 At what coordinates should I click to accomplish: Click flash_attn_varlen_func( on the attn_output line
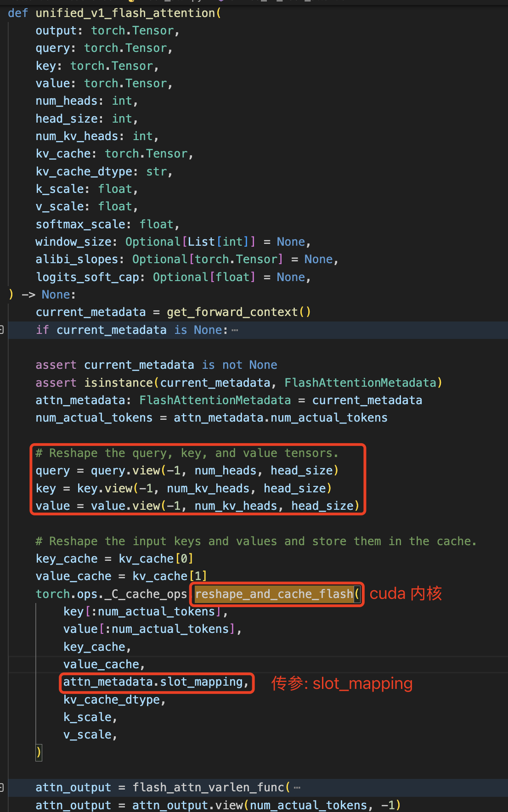[x=211, y=788]
